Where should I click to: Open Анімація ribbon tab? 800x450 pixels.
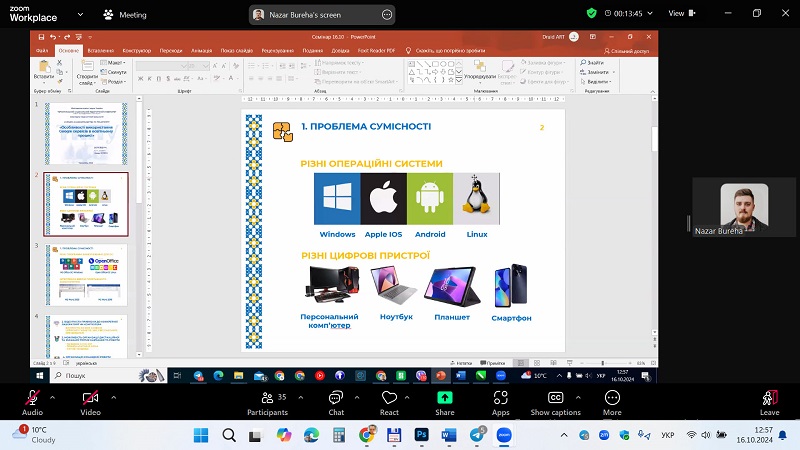[x=202, y=51]
